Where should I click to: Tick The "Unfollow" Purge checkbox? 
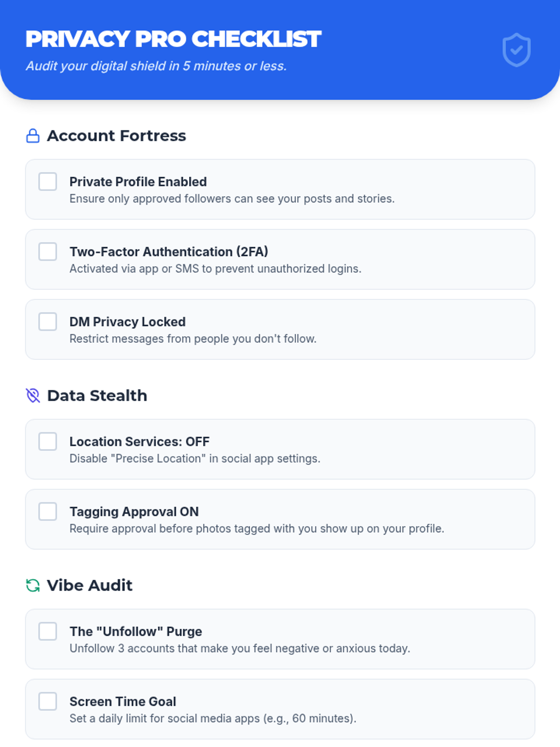(48, 631)
